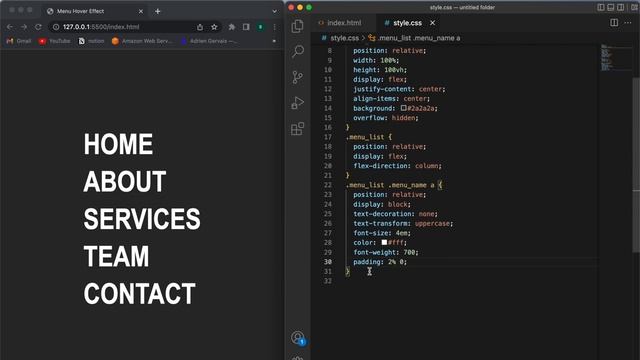This screenshot has height=360, width=640.
Task: Open the Chrome three-dot menu
Action: 274,27
